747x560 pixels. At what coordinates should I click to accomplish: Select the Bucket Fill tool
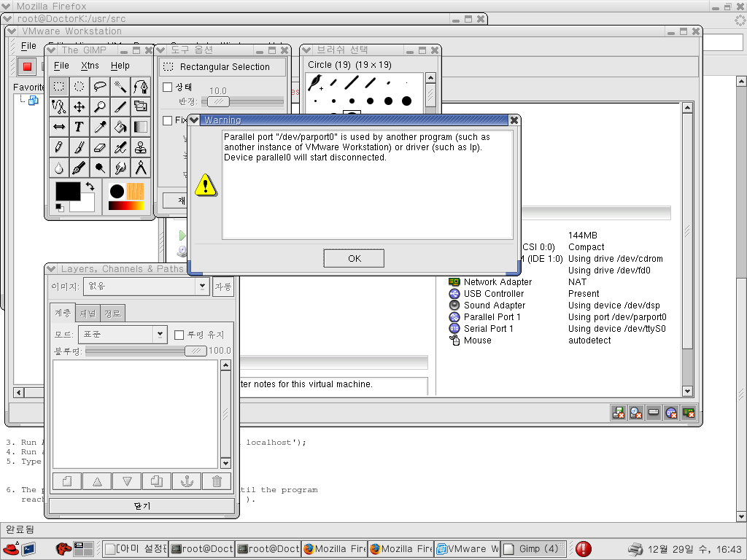click(x=120, y=127)
